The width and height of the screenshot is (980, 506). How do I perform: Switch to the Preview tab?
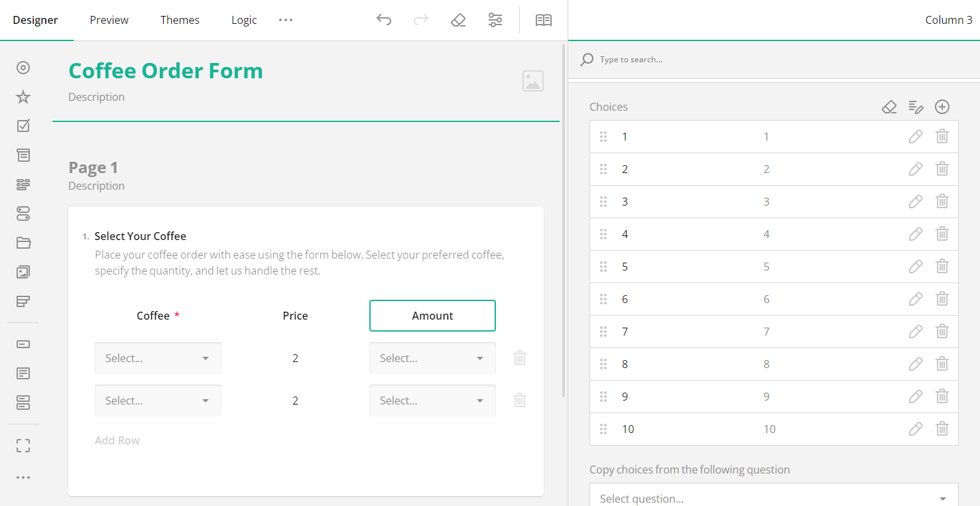[109, 20]
